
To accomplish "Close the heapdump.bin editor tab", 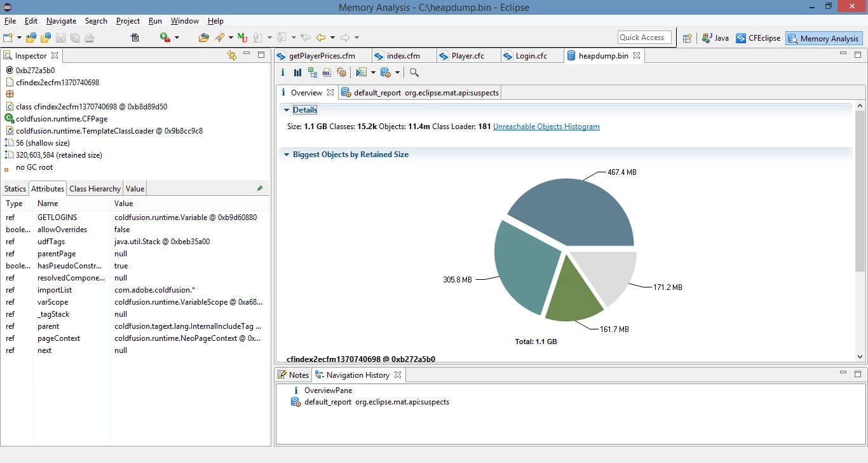I will [x=637, y=56].
